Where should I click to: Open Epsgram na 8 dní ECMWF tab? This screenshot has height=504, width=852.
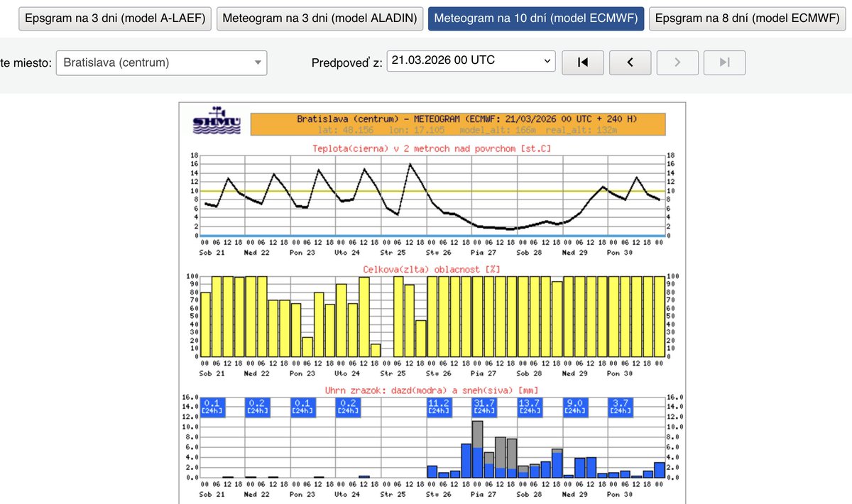[x=748, y=18]
